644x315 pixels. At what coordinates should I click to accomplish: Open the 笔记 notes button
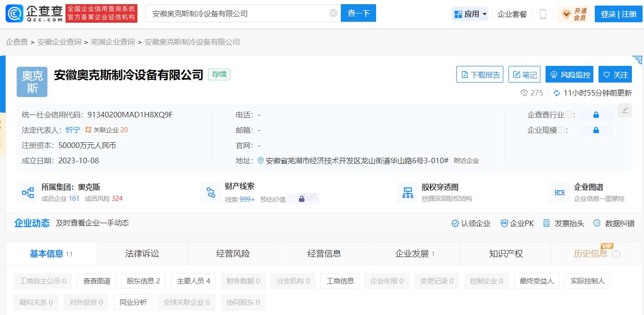pyautogui.click(x=525, y=75)
